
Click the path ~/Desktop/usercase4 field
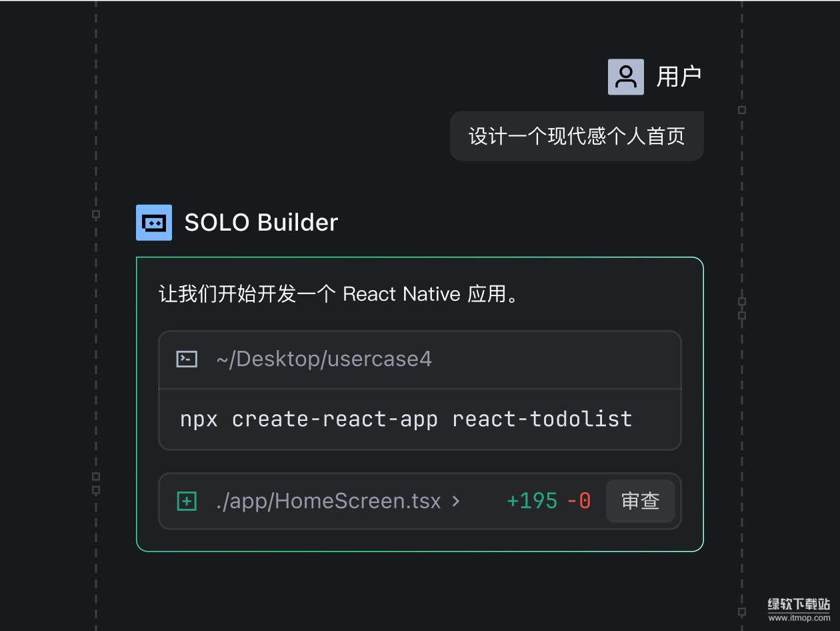(324, 358)
